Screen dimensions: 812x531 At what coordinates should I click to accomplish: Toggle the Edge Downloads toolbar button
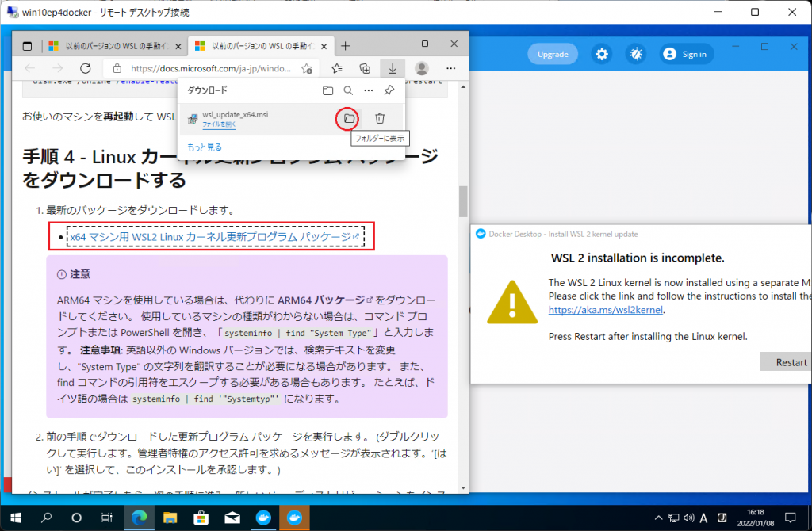click(x=393, y=68)
